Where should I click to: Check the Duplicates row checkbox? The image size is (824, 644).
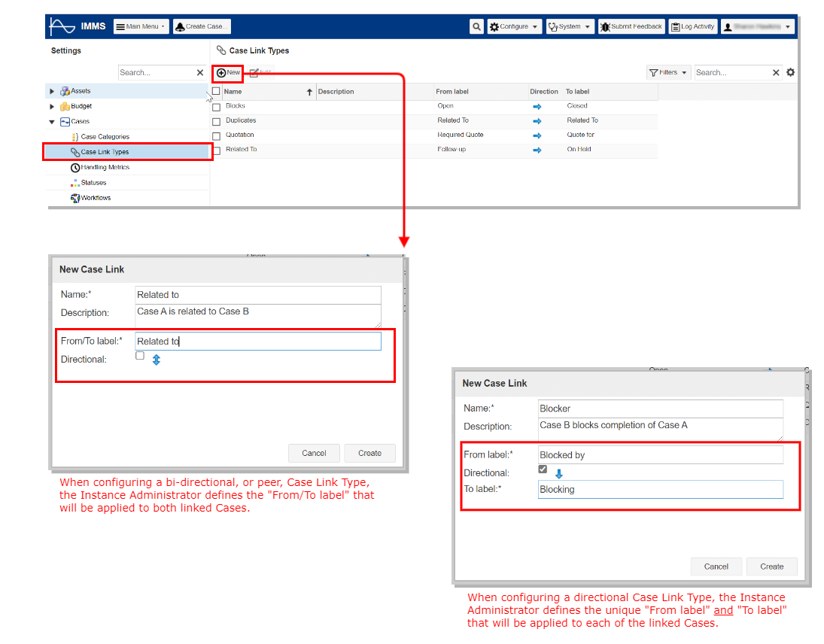pos(215,120)
